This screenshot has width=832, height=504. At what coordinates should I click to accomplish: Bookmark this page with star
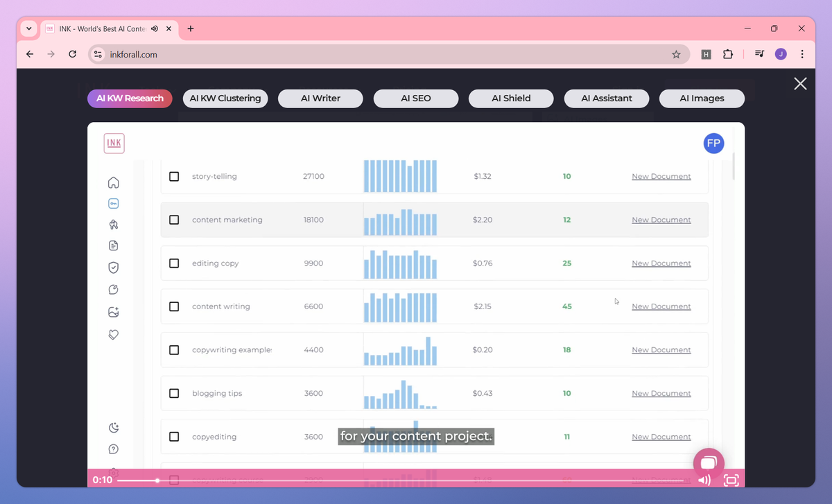tap(676, 54)
